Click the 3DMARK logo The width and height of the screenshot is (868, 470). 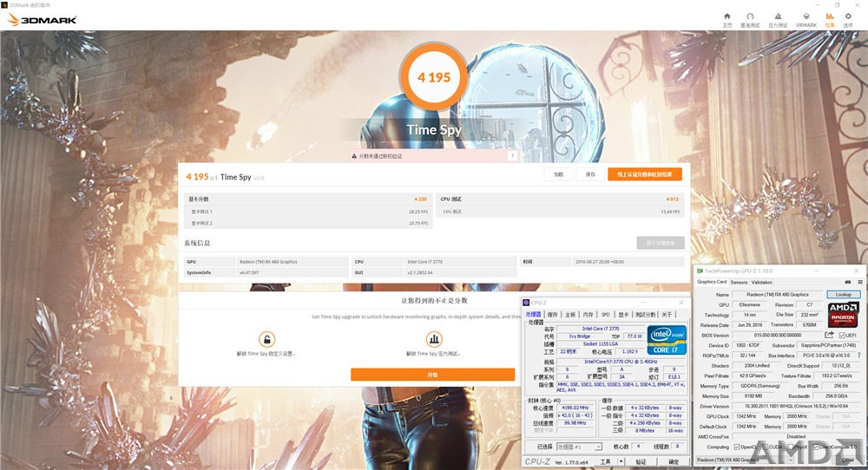point(42,20)
